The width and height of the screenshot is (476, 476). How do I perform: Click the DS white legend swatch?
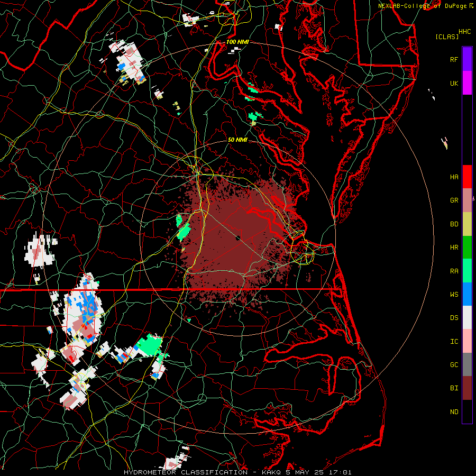pos(467,317)
